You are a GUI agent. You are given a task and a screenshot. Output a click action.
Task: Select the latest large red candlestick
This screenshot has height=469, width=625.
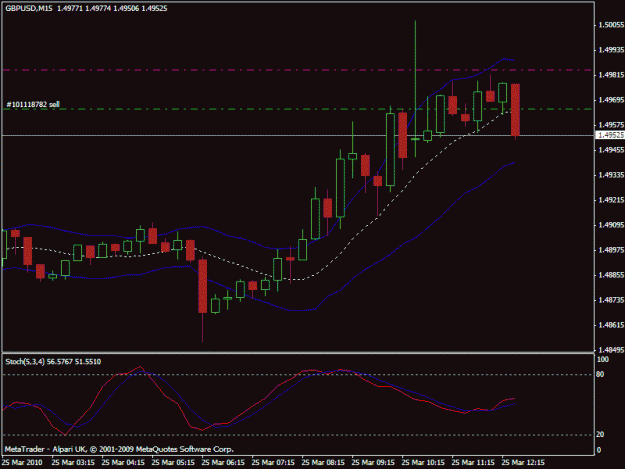tap(515, 110)
